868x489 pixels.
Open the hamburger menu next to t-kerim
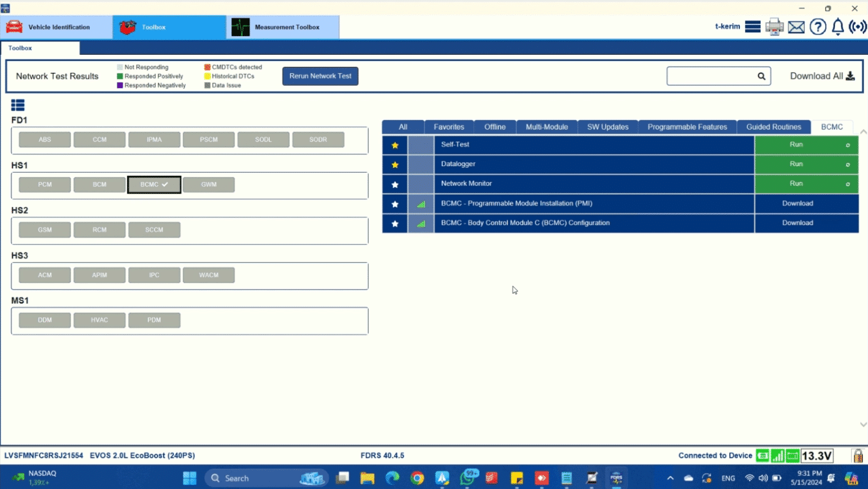(x=752, y=27)
